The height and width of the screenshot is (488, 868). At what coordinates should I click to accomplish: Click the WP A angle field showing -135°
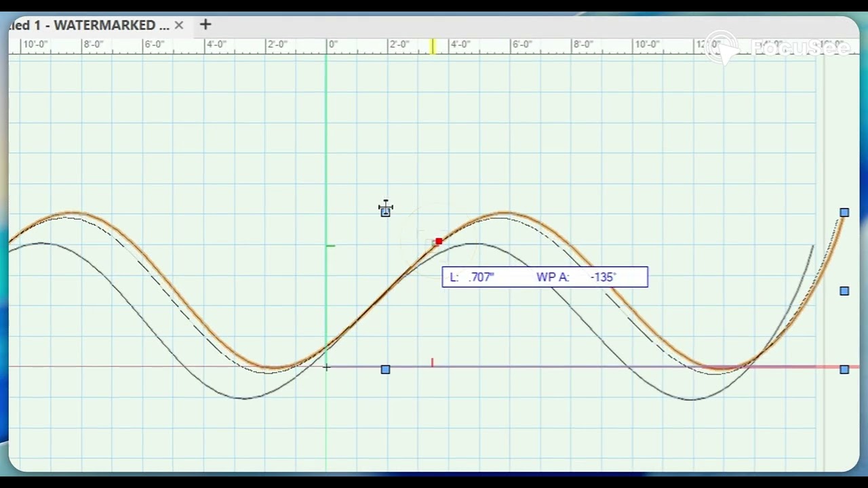(603, 277)
